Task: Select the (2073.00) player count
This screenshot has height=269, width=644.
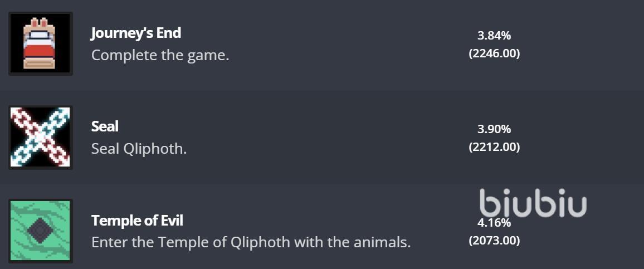Action: point(494,241)
